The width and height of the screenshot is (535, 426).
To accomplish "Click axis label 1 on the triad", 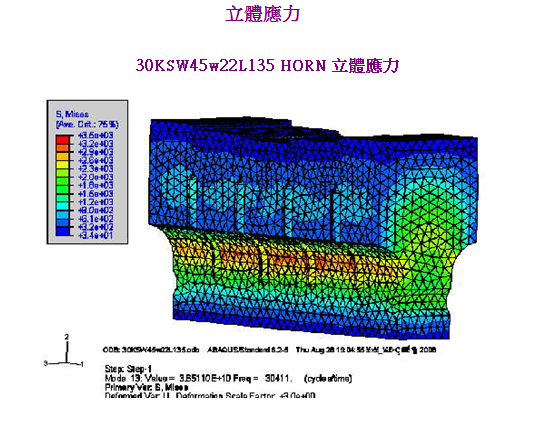I will tap(82, 364).
